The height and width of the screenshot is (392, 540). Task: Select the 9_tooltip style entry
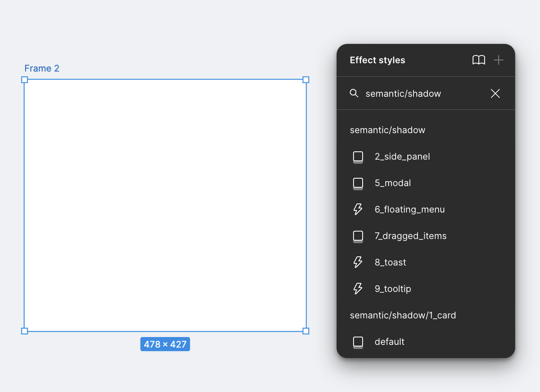pyautogui.click(x=393, y=289)
